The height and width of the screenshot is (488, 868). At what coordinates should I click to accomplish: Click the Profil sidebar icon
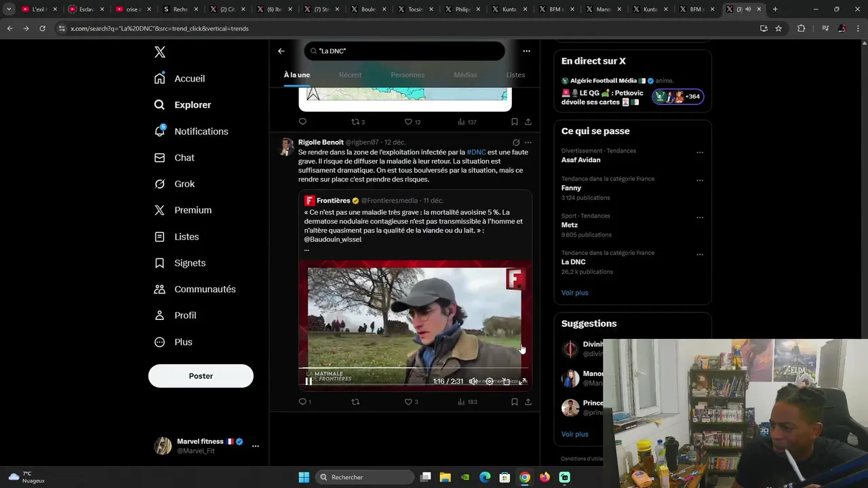pyautogui.click(x=159, y=316)
